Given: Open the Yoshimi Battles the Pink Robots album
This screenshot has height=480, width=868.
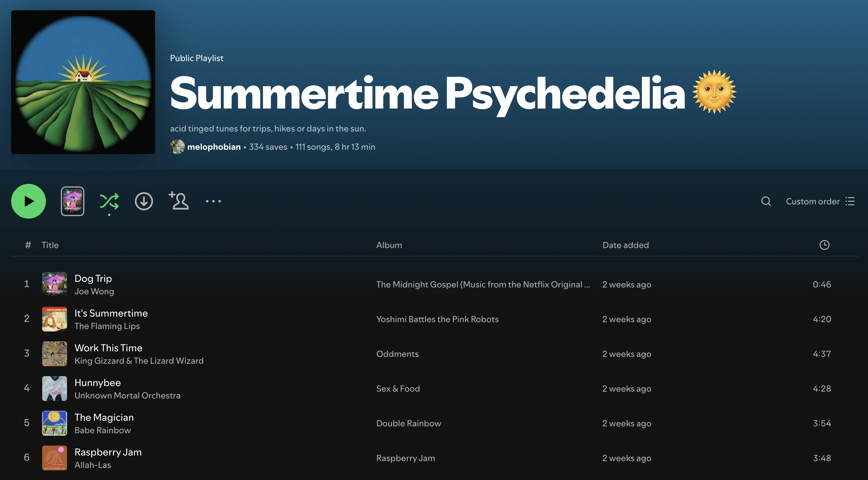Looking at the screenshot, I should 437,319.
